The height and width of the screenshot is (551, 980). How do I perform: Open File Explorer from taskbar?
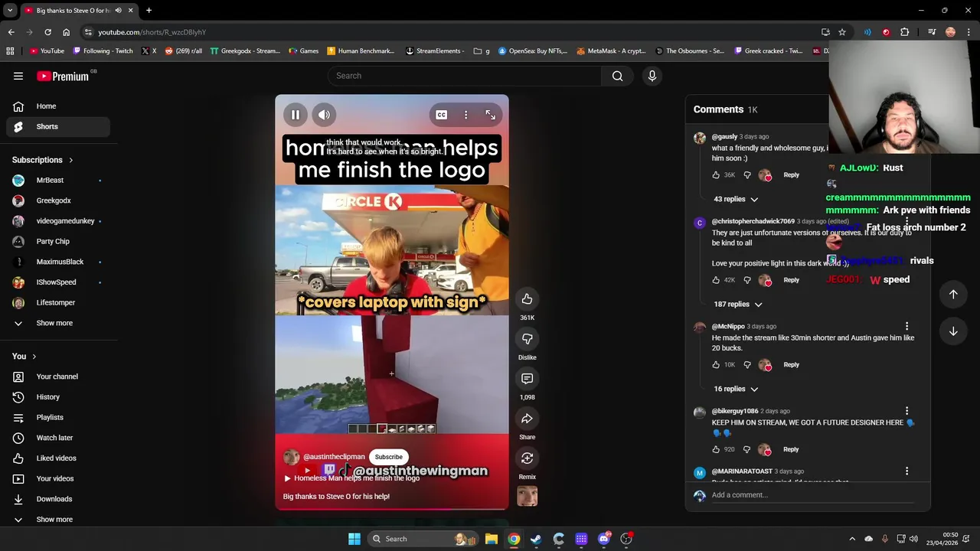[491, 539]
